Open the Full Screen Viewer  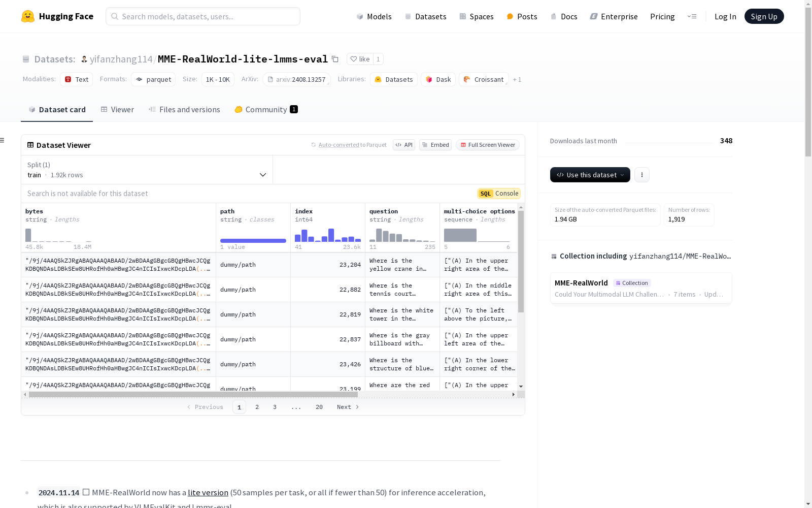(x=488, y=145)
